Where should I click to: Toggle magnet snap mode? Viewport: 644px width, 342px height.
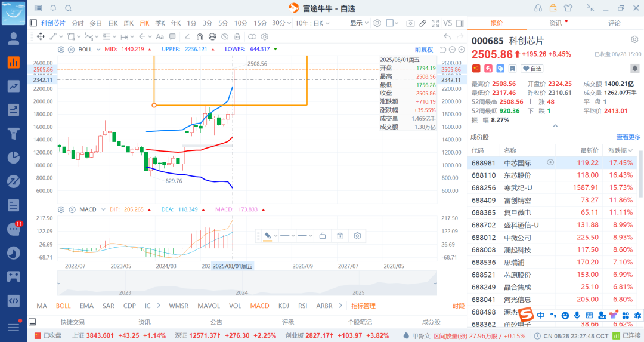point(200,36)
